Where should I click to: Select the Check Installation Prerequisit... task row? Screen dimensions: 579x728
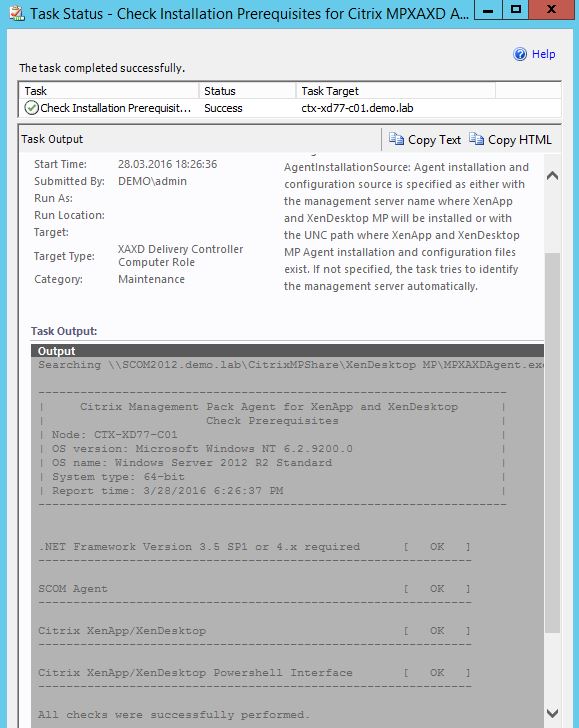(x=290, y=108)
